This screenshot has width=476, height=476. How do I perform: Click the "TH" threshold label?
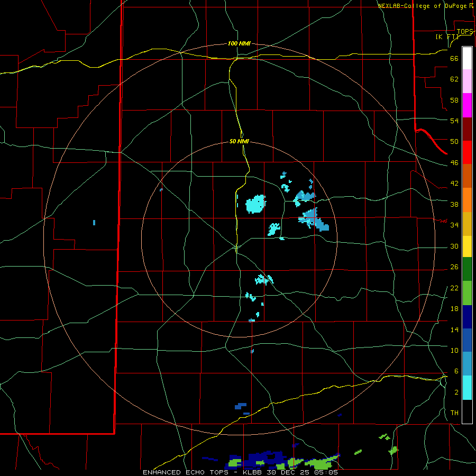pos(454,413)
